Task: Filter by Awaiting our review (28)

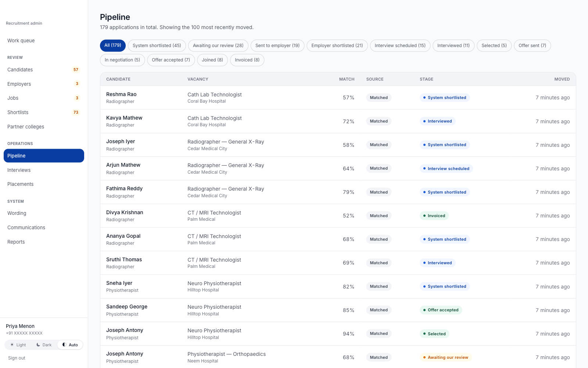Action: (x=218, y=46)
